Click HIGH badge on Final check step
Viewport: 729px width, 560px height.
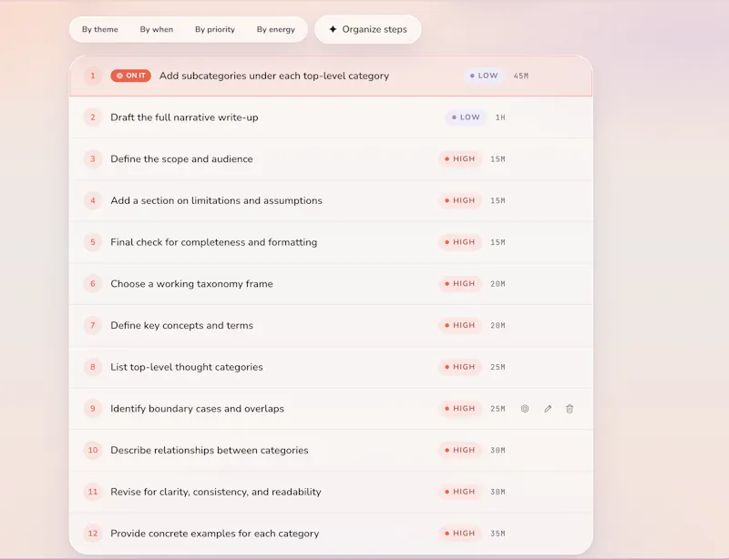[x=460, y=242]
